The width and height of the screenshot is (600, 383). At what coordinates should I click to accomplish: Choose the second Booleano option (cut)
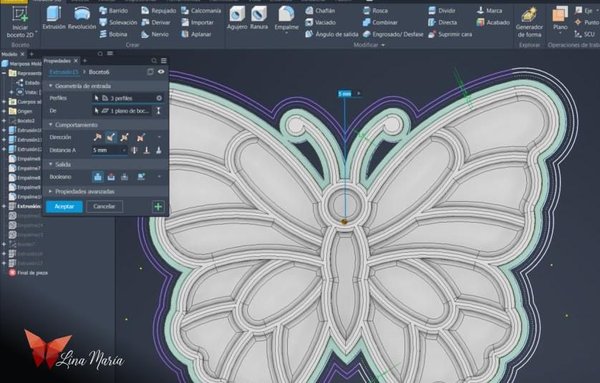111,176
